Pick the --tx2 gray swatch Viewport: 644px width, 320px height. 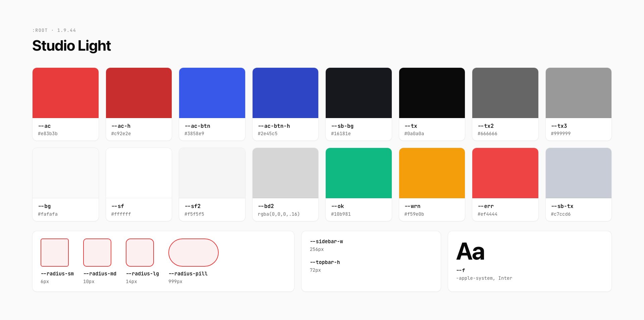tap(505, 93)
